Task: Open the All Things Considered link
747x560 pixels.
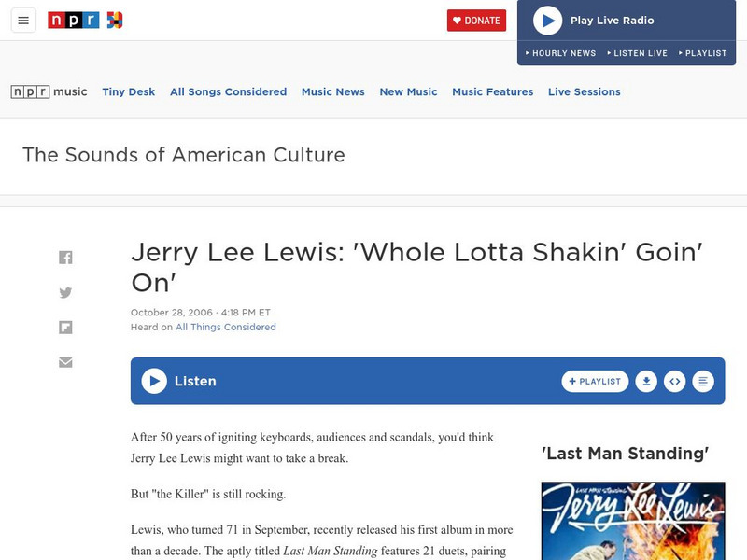Action: 226,328
